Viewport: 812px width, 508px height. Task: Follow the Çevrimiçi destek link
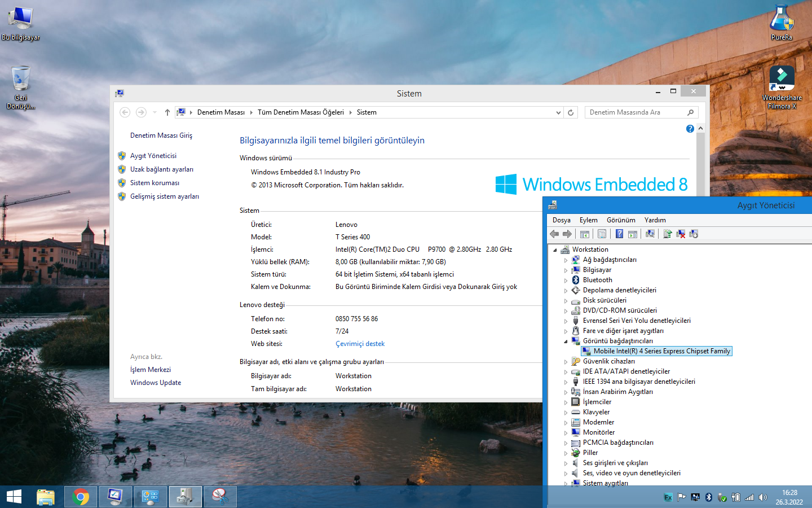tap(360, 344)
